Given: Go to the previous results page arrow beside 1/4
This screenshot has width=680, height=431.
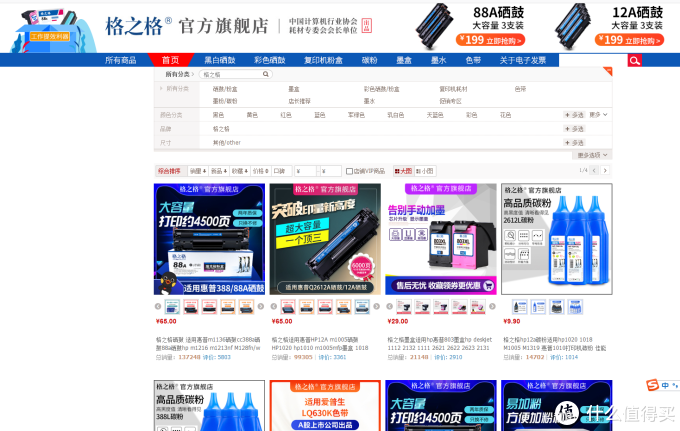Looking at the screenshot, I should [594, 170].
